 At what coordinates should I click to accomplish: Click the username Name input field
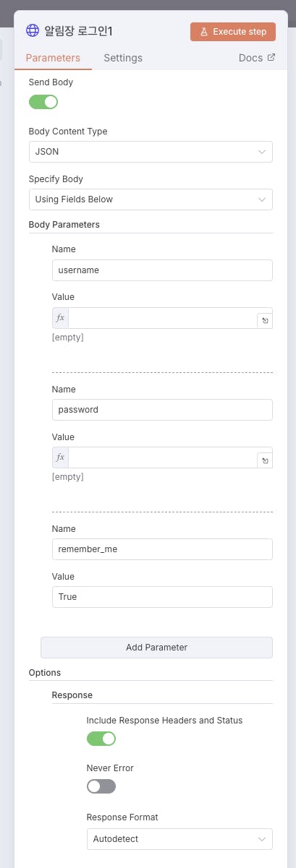coord(162,270)
